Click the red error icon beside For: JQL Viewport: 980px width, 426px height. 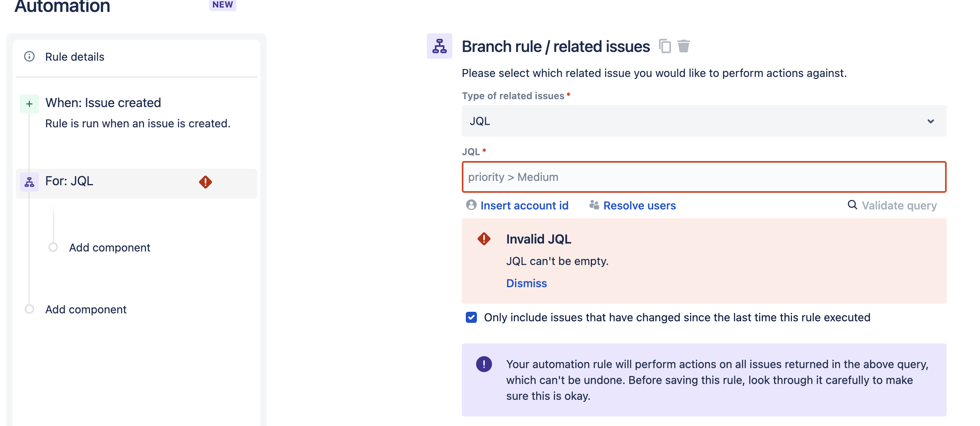tap(206, 182)
